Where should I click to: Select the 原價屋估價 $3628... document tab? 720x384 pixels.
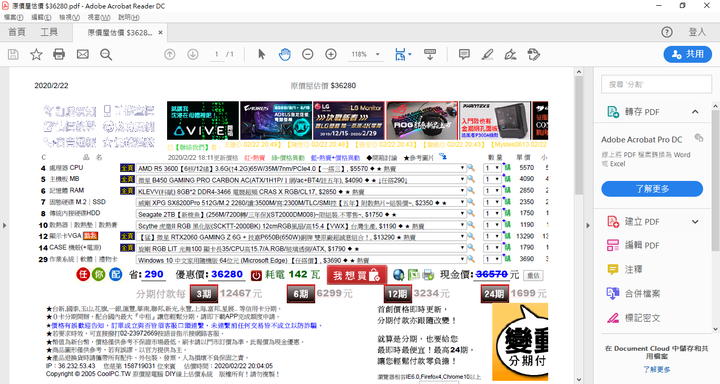point(120,33)
